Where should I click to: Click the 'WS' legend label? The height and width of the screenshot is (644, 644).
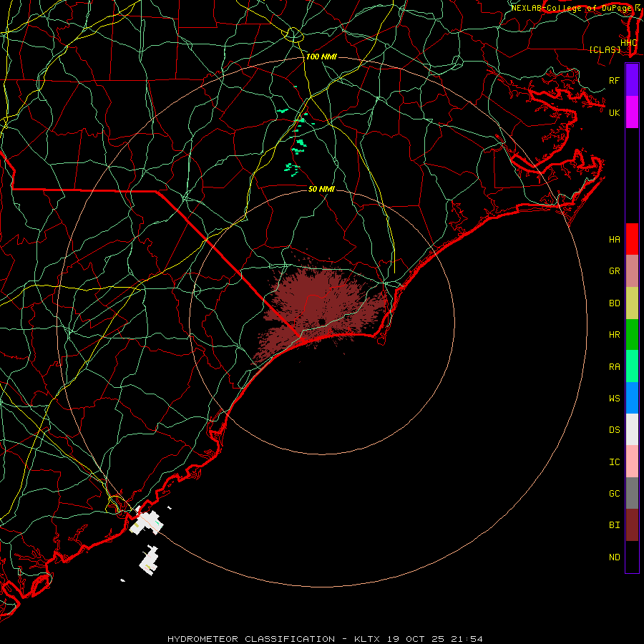614,398
